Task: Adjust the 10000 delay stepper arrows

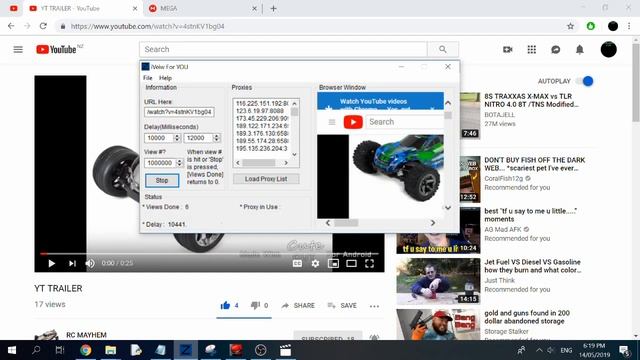Action: 177,138
